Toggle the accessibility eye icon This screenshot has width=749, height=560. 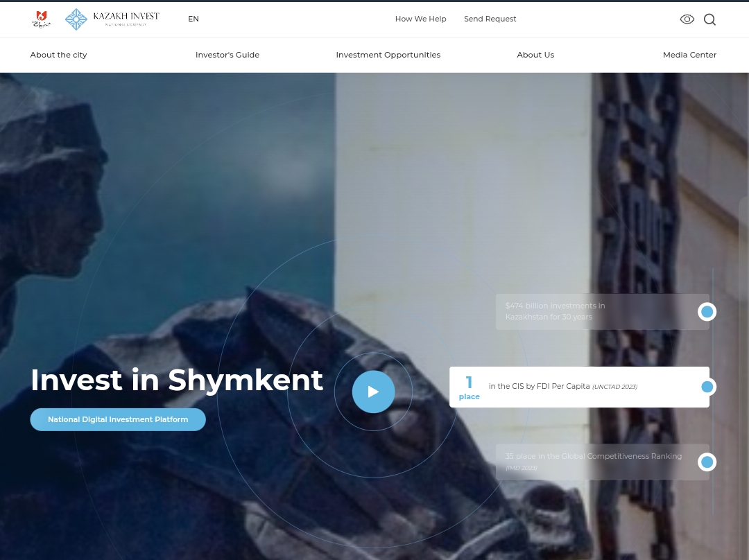click(x=687, y=19)
